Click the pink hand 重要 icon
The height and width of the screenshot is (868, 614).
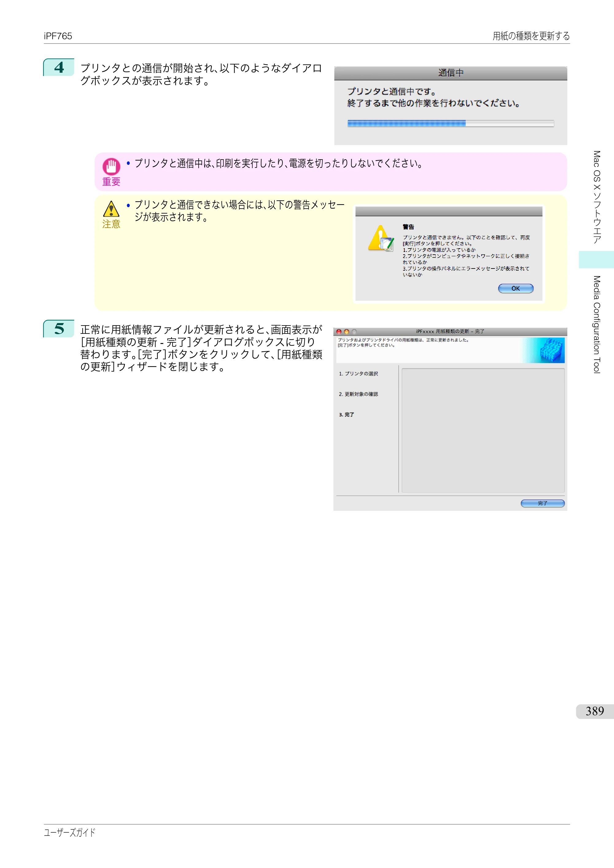coord(111,166)
